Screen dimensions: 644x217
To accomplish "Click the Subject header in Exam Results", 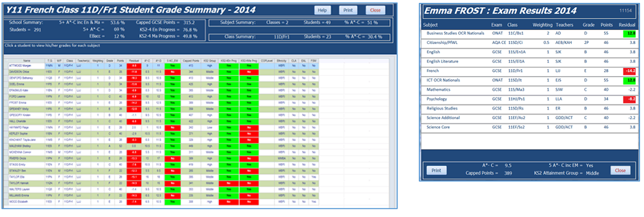I will pyautogui.click(x=430, y=25).
